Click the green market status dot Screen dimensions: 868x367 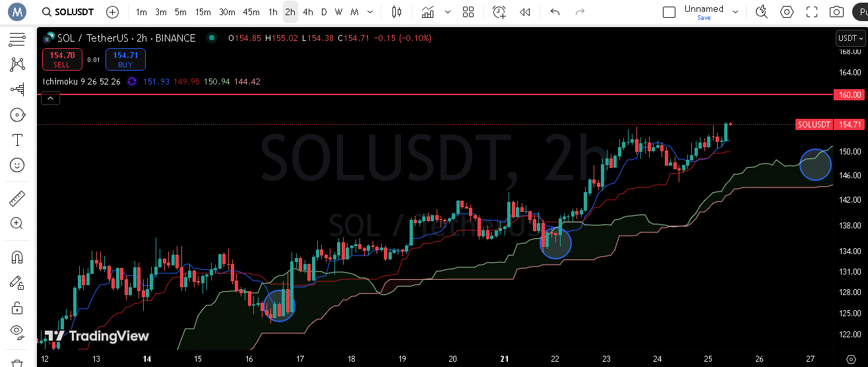point(210,38)
